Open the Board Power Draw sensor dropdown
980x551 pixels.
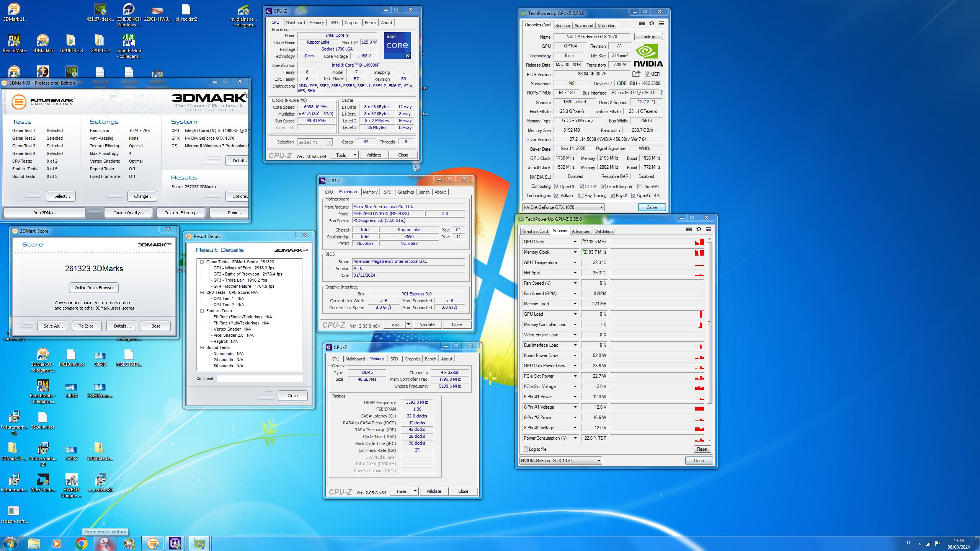click(575, 355)
